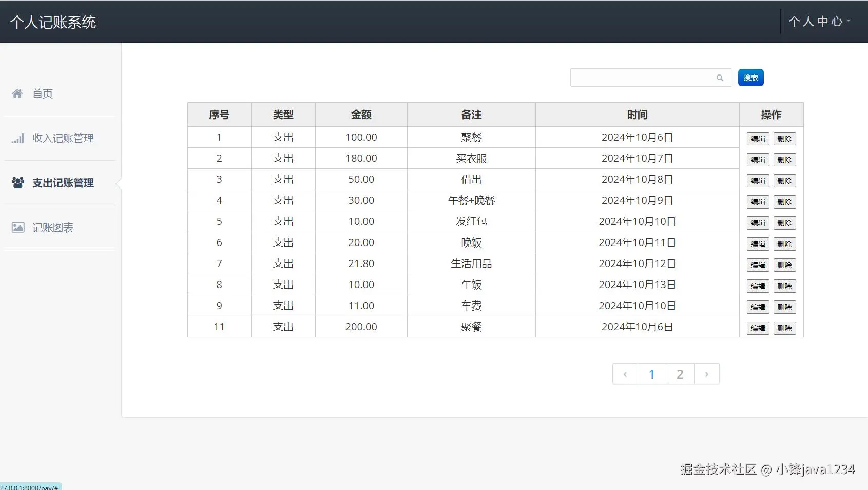Click the date cell 2024年10月9日

pos(638,200)
